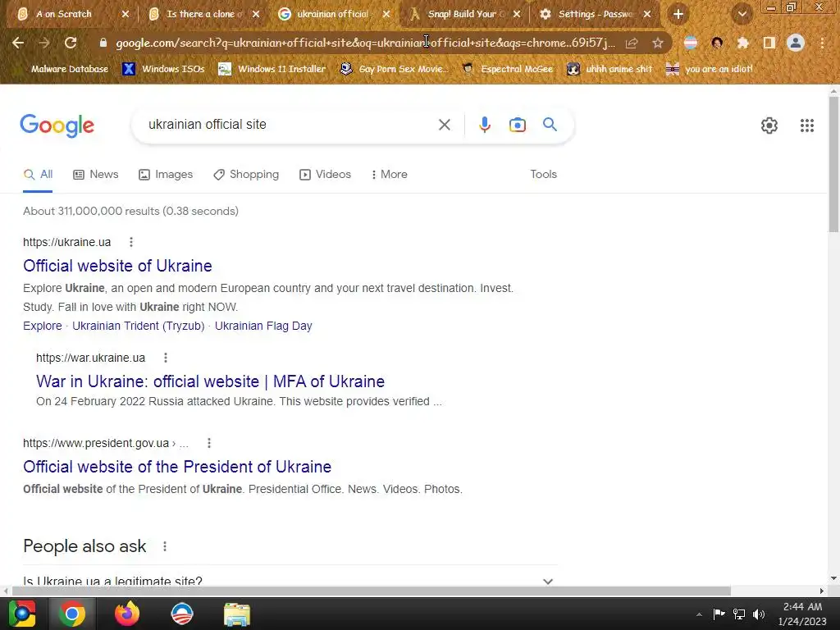Start voice search with microphone icon
Screen dimensions: 840x630
click(484, 125)
